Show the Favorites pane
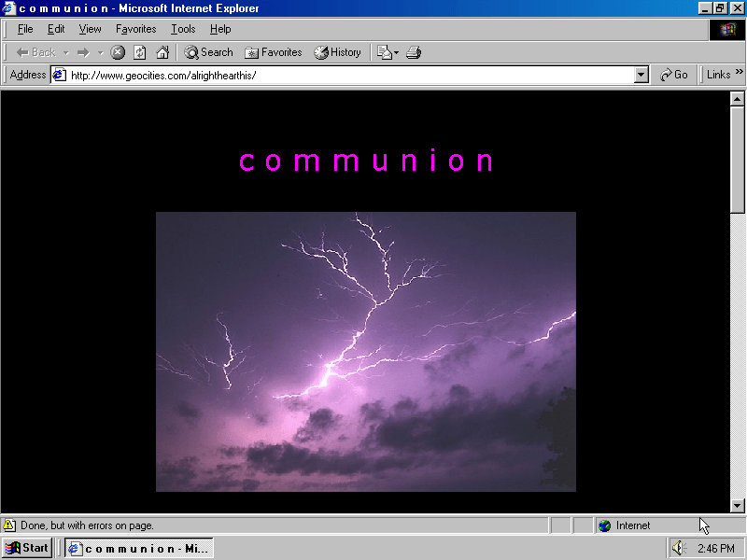Viewport: 747px width, 560px height. (x=273, y=52)
